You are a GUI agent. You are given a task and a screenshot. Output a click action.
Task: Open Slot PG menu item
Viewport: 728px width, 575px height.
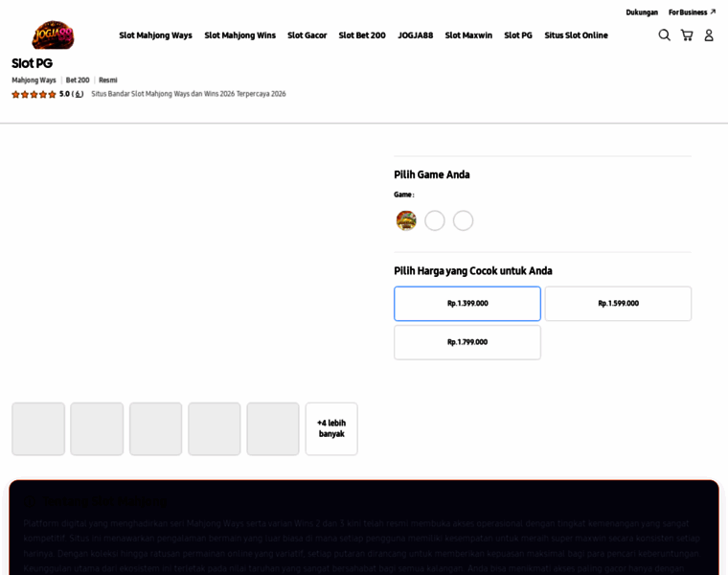tap(518, 35)
